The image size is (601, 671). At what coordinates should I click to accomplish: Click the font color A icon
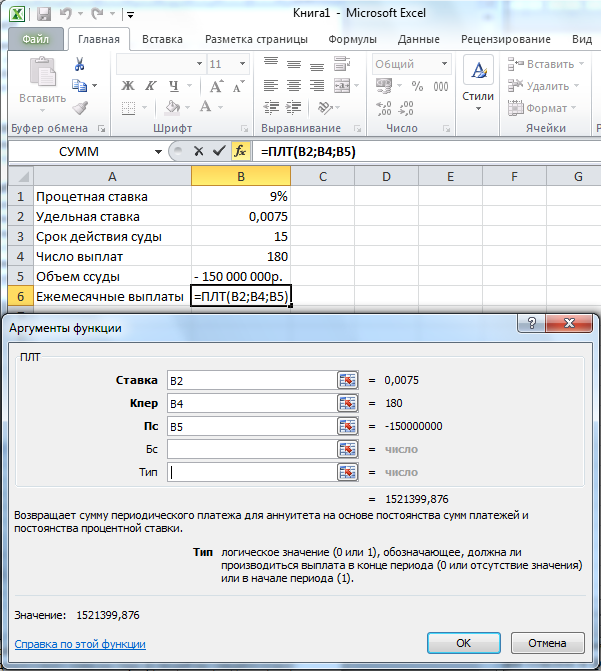(x=206, y=107)
